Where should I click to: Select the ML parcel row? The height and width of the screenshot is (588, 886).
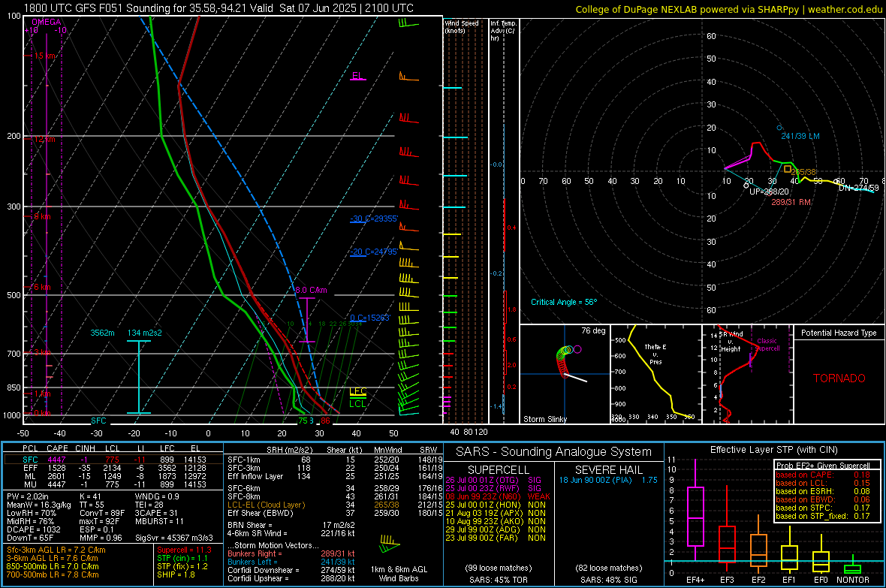click(x=113, y=476)
